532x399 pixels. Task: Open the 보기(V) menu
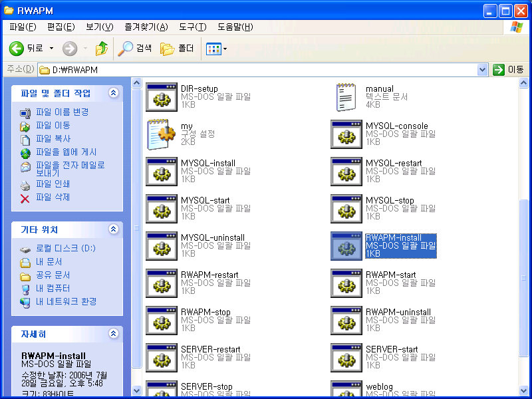(99, 27)
